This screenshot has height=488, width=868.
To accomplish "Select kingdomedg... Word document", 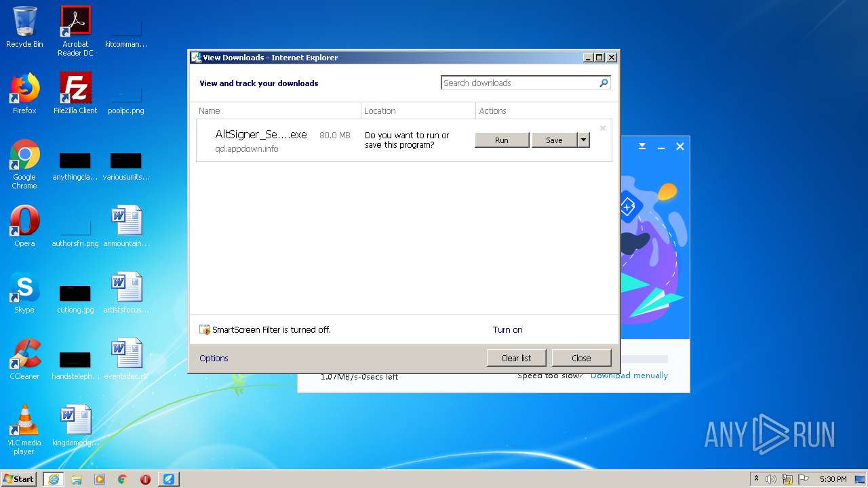I will [x=75, y=426].
